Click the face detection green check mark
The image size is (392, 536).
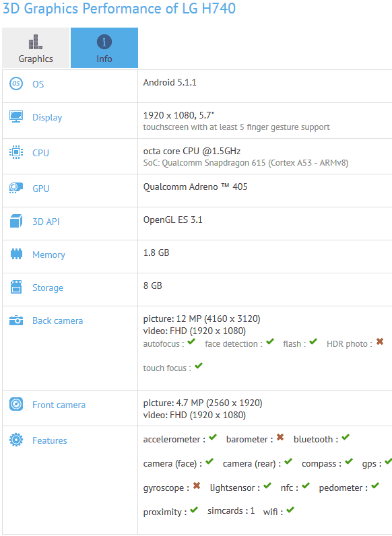[x=270, y=341]
